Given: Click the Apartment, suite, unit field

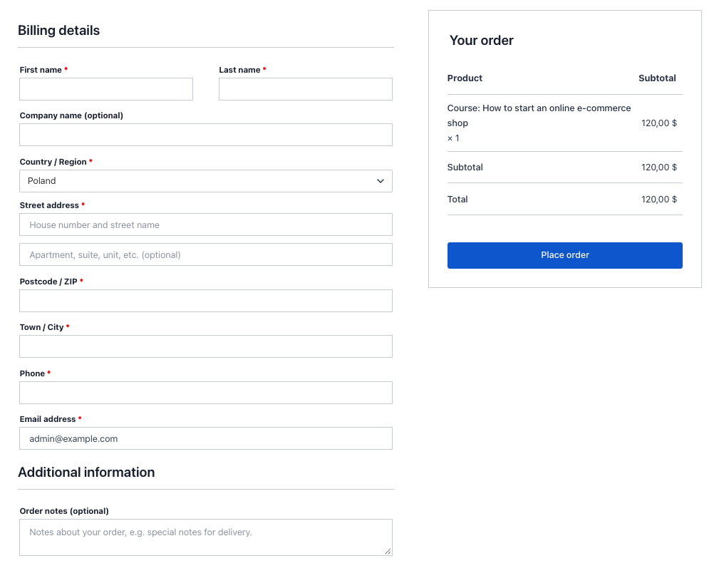Looking at the screenshot, I should click(x=206, y=254).
